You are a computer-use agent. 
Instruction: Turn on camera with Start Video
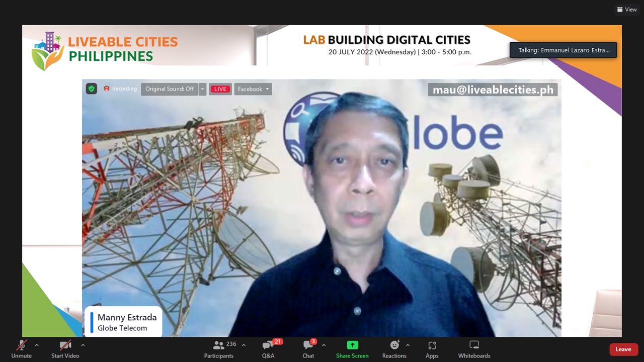pyautogui.click(x=65, y=349)
